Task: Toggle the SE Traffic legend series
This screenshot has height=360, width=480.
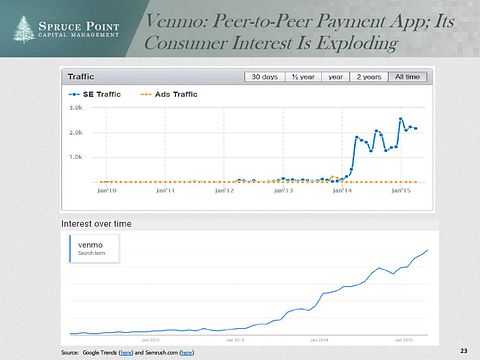Action: pyautogui.click(x=95, y=94)
